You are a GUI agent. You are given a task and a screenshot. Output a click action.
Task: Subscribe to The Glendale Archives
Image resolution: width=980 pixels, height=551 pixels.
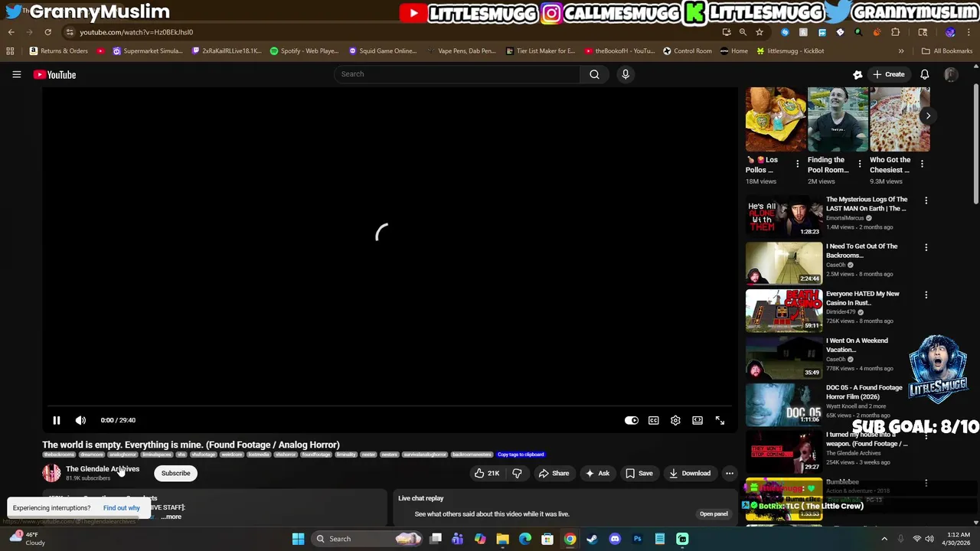(x=175, y=473)
